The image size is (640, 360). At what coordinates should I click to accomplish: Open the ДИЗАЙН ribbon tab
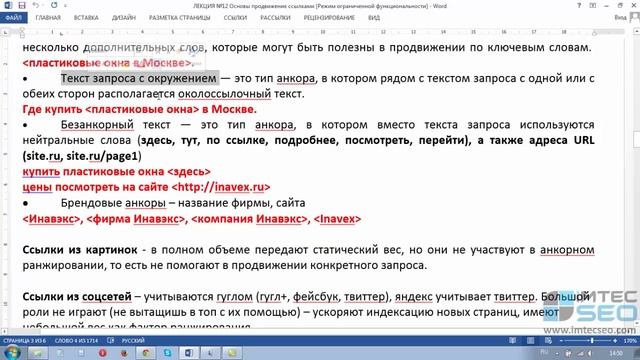coord(124,18)
